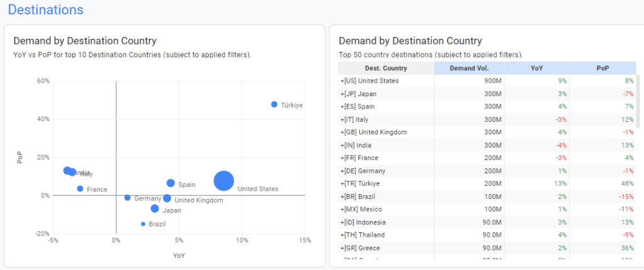This screenshot has width=644, height=270.
Task: Click the 'United Kingdom' chart label
Action: click(199, 201)
